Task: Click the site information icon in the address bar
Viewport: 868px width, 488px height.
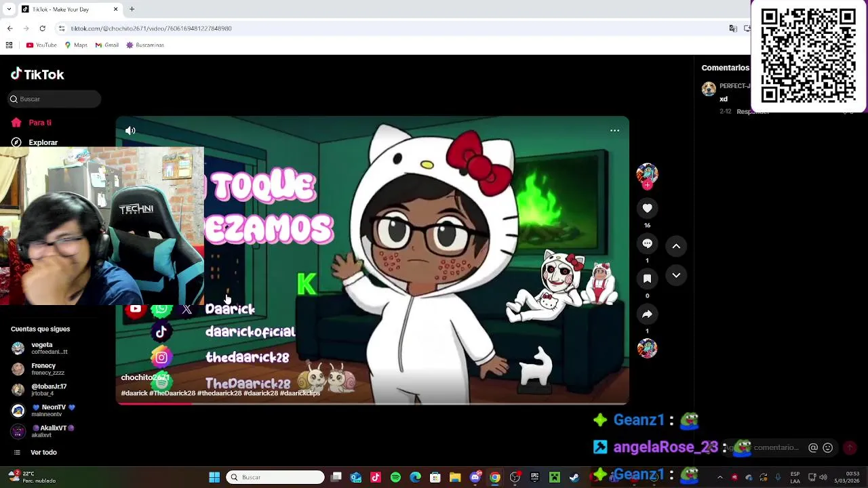Action: (62, 28)
